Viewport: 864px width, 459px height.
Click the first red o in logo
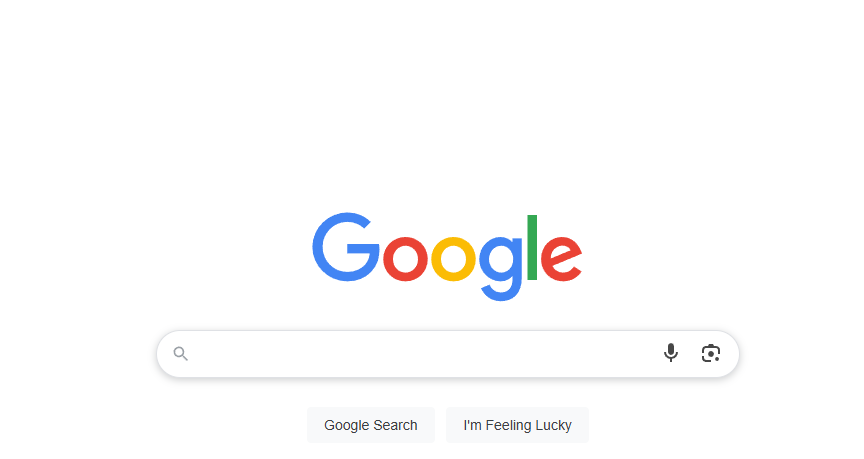coord(405,258)
